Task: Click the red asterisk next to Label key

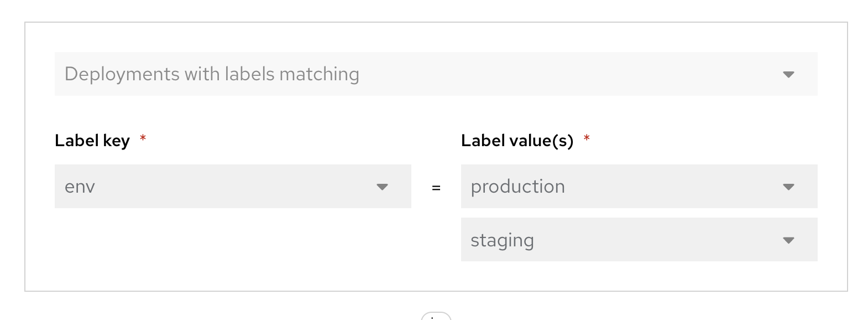Action: click(143, 138)
